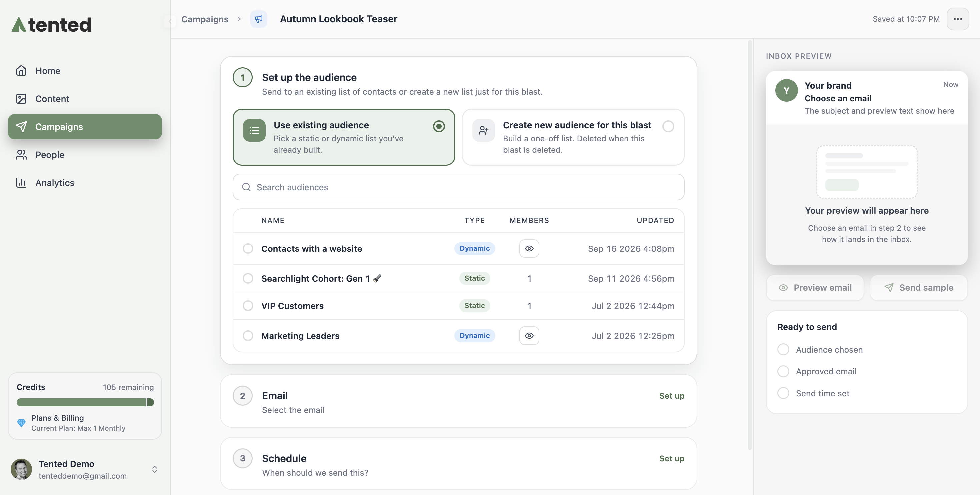Click the add-person icon for new audience
This screenshot has height=495, width=980.
point(483,130)
